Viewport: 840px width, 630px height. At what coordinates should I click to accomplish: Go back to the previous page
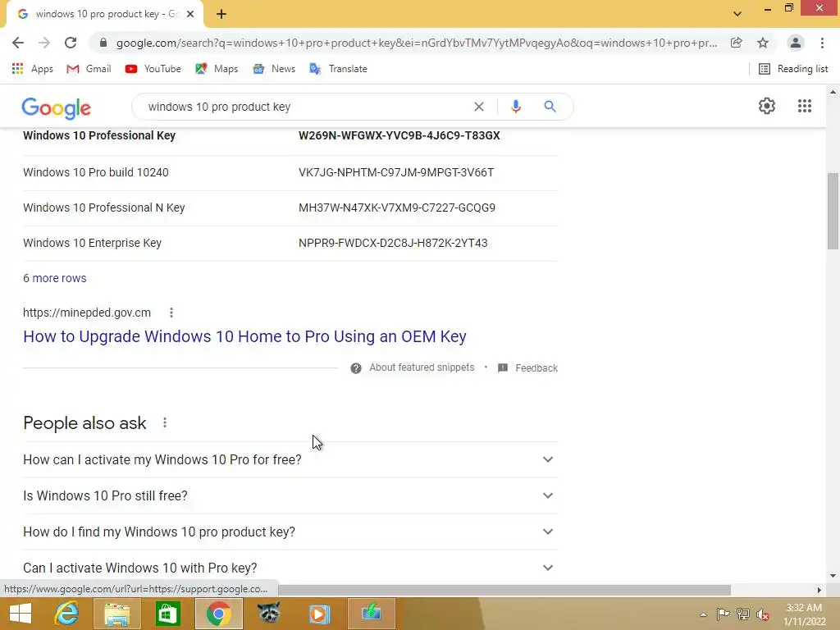pyautogui.click(x=18, y=43)
